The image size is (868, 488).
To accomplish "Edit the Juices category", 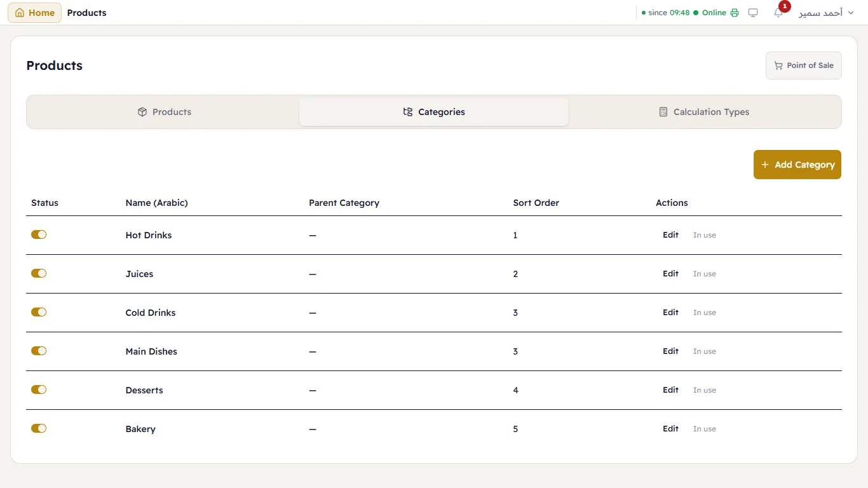I will (x=671, y=274).
